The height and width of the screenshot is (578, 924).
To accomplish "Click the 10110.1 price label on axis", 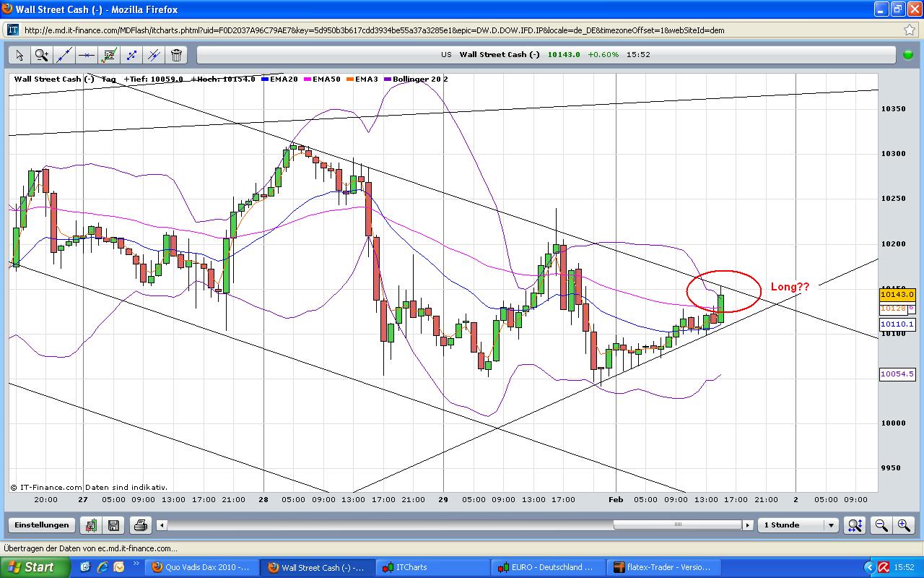I will click(x=897, y=324).
